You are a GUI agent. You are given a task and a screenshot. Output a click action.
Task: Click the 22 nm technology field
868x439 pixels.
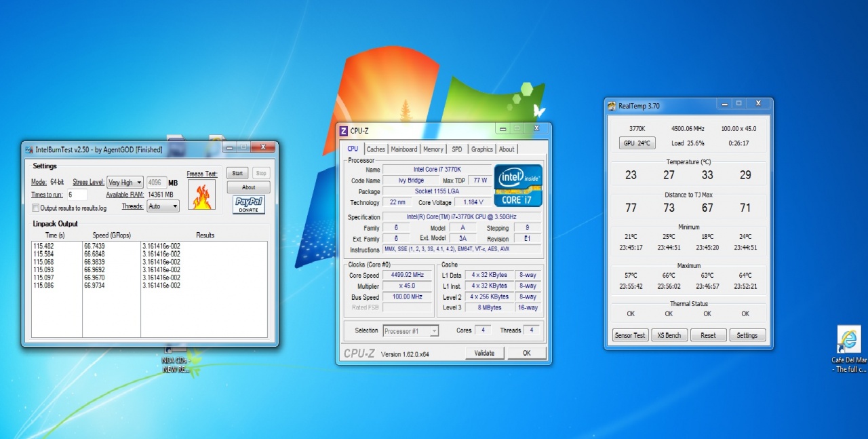click(397, 202)
